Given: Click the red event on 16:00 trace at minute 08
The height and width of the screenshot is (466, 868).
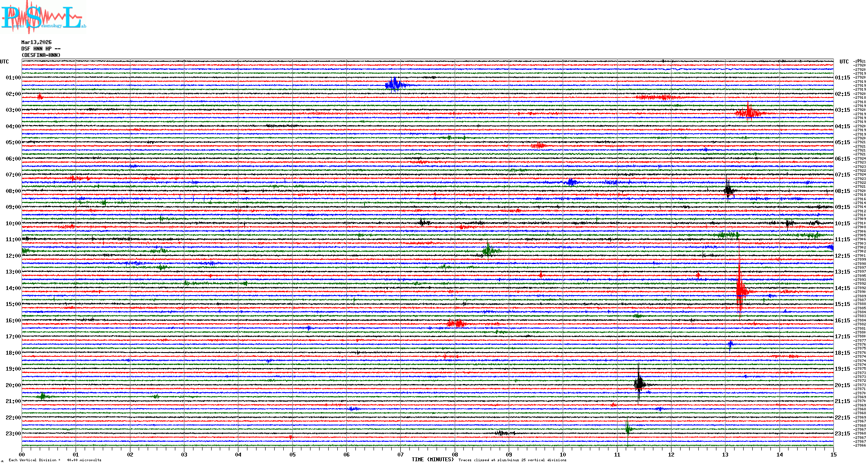Looking at the screenshot, I should click(457, 323).
